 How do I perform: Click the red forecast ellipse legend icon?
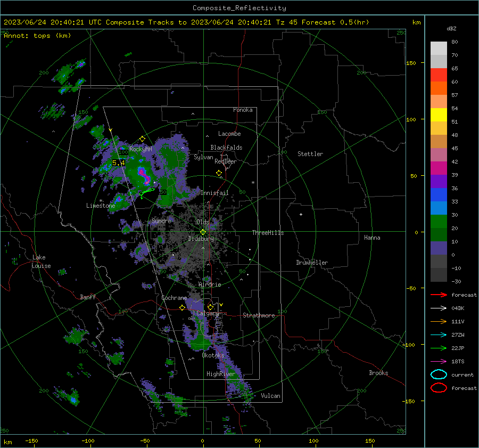tap(439, 388)
